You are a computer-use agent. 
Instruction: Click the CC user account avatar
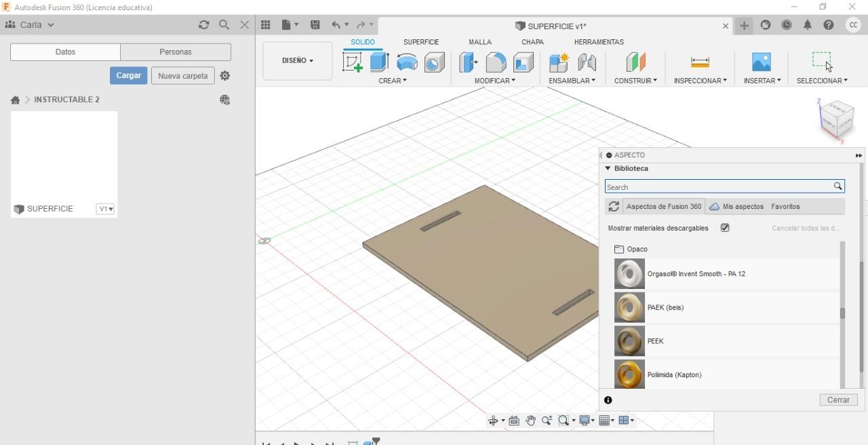(853, 25)
